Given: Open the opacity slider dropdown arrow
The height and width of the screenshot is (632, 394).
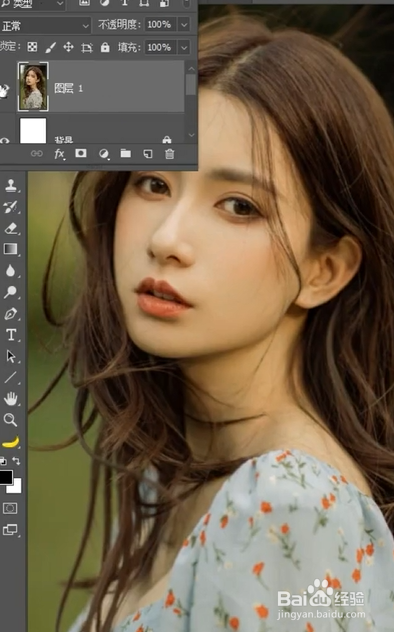Looking at the screenshot, I should pos(184,25).
